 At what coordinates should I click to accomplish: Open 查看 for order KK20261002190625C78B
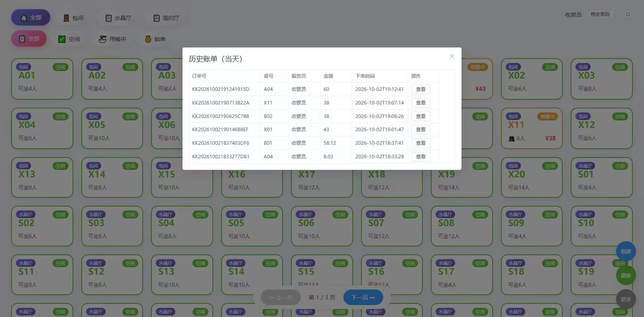[421, 116]
